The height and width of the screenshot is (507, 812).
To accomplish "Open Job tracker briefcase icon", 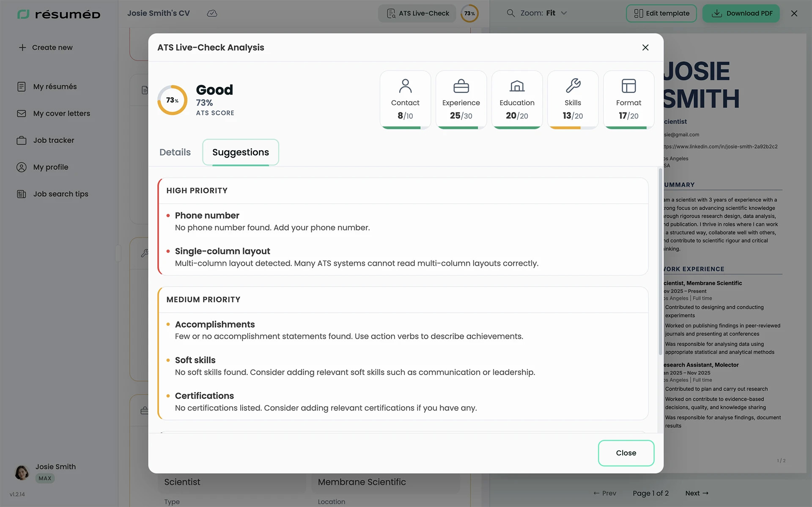I will (x=22, y=140).
